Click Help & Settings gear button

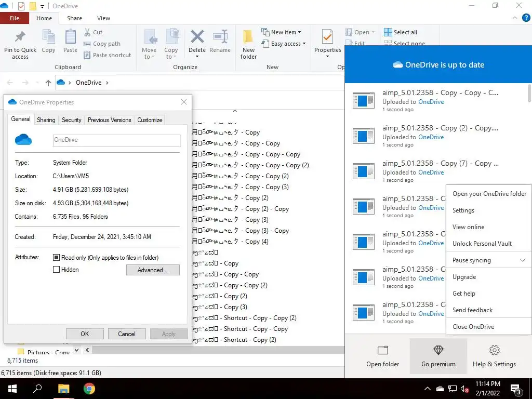pyautogui.click(x=495, y=356)
